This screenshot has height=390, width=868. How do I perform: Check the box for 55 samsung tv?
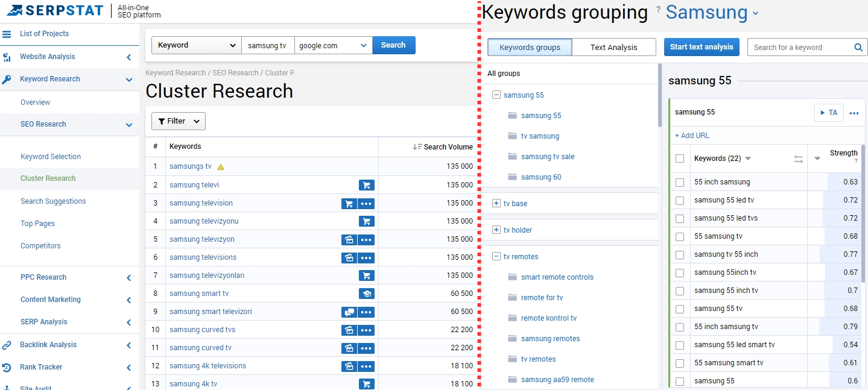tap(680, 236)
